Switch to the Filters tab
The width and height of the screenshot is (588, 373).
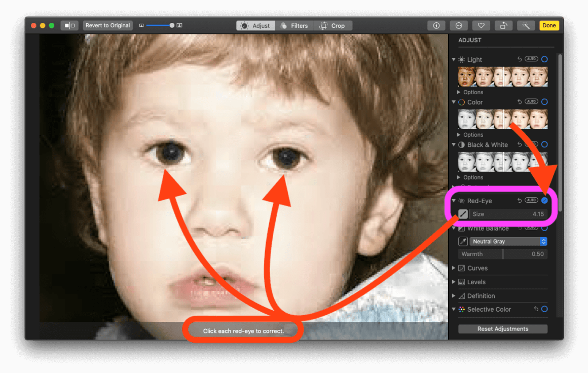295,25
